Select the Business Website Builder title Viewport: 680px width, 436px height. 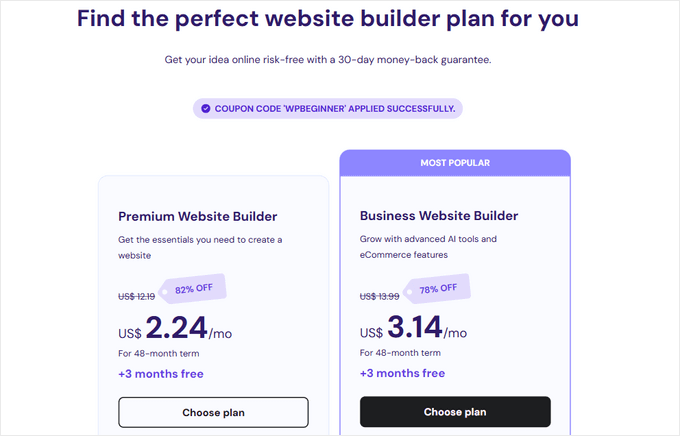pyautogui.click(x=441, y=216)
